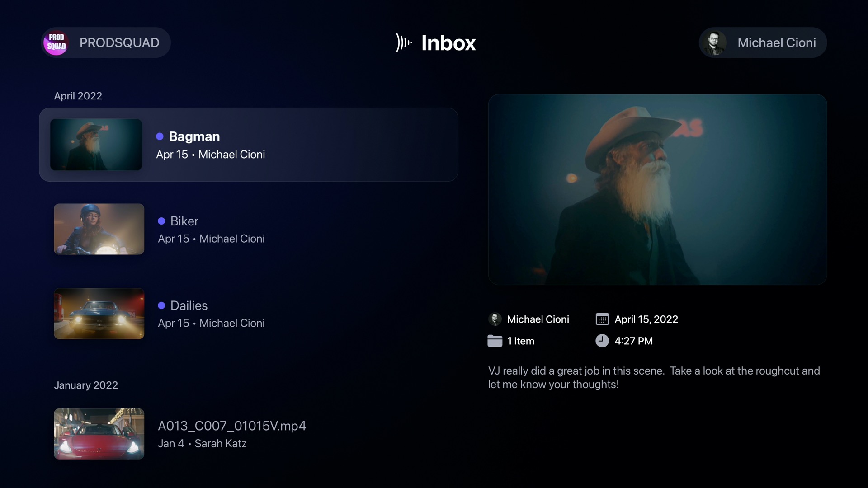This screenshot has height=488, width=868.
Task: Click the clock icon next to 4:27 PM
Action: point(602,341)
